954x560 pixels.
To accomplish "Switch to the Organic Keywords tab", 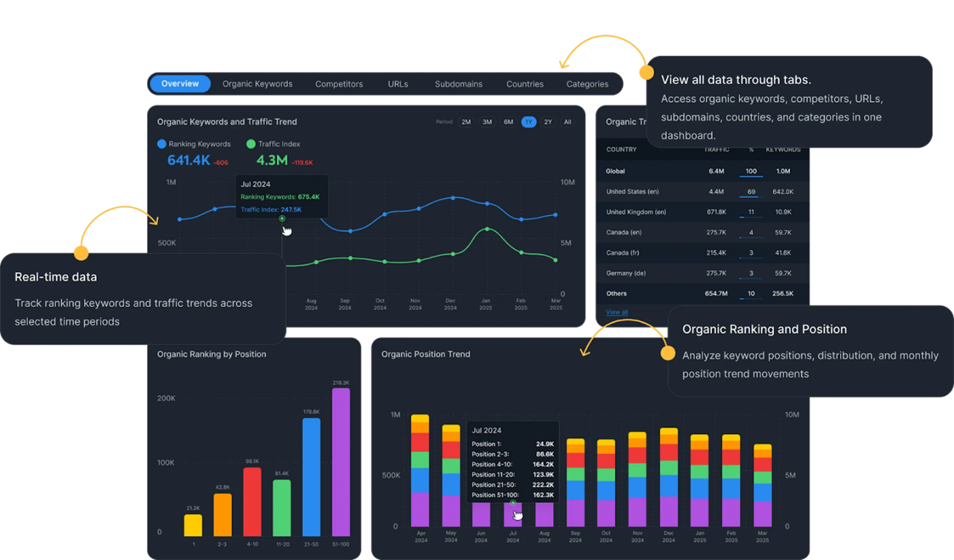I will [x=257, y=84].
